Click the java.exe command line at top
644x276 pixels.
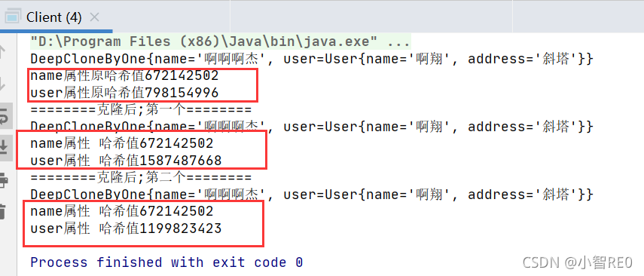click(220, 41)
